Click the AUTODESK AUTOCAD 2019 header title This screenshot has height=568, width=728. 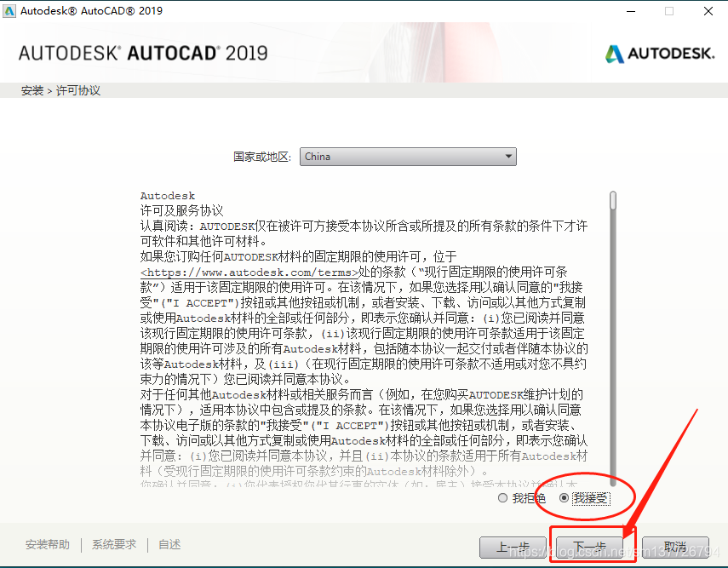[143, 54]
